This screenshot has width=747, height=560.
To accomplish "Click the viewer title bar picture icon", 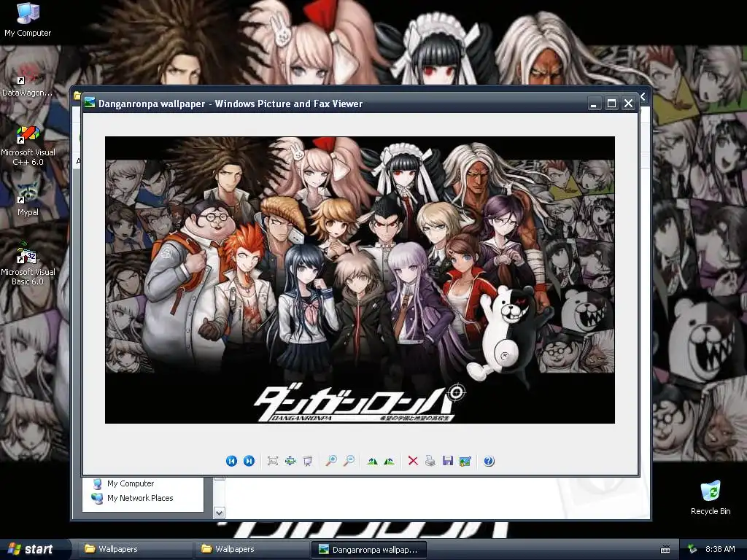I will coord(90,103).
